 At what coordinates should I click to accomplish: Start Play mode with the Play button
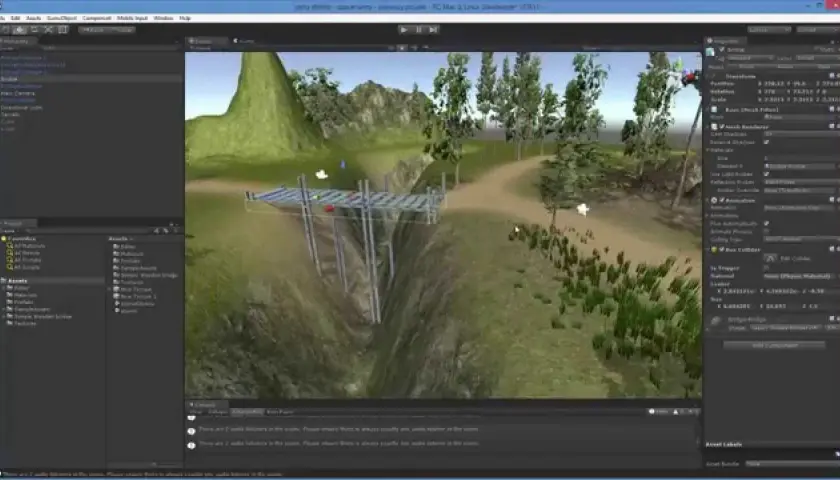click(x=404, y=29)
